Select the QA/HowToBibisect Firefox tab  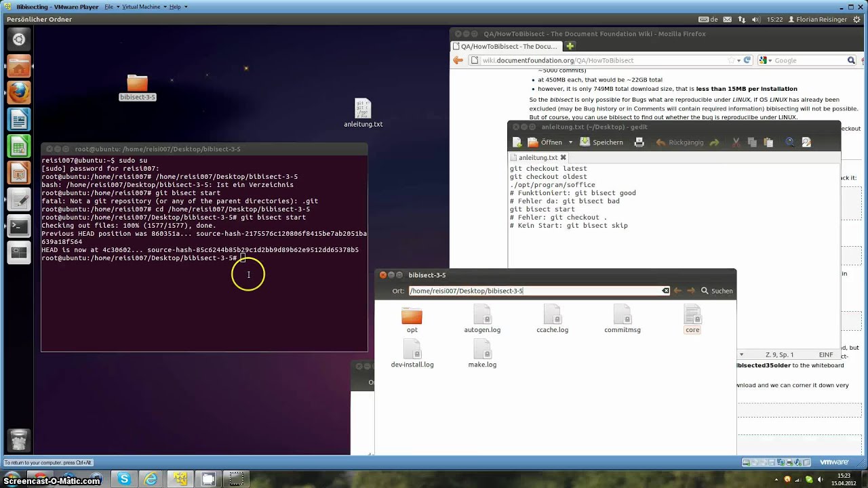(x=507, y=46)
